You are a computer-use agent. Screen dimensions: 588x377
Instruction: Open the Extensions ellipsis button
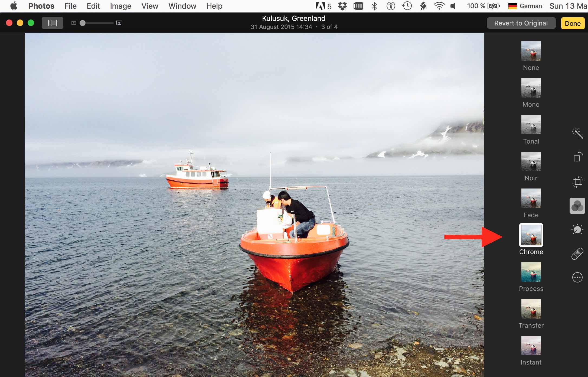click(x=577, y=278)
